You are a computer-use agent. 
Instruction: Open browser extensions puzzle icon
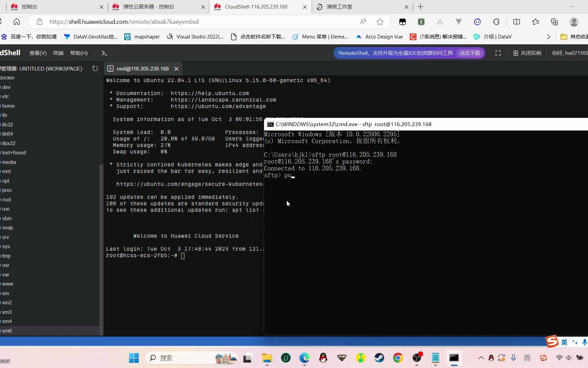point(496,22)
